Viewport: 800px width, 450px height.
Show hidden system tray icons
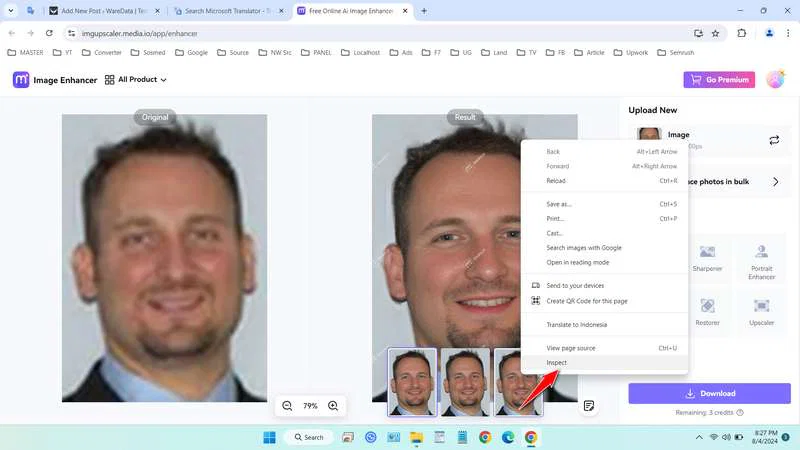tap(699, 437)
